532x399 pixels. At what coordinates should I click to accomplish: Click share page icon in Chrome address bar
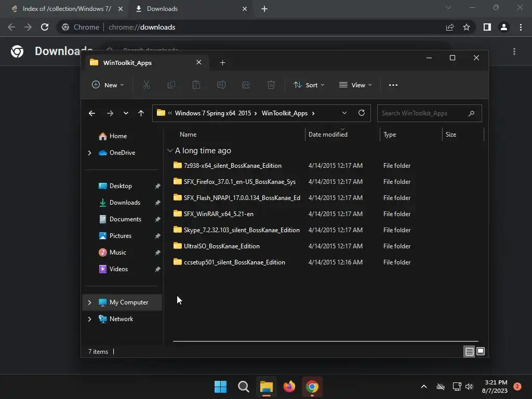[450, 27]
